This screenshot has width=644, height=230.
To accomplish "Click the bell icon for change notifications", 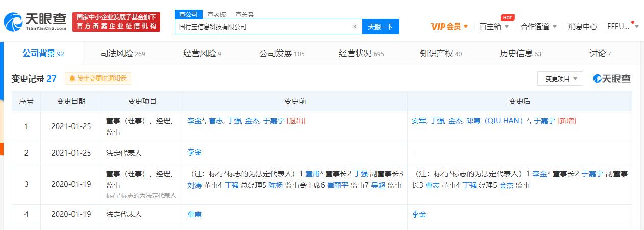I will pyautogui.click(x=72, y=79).
